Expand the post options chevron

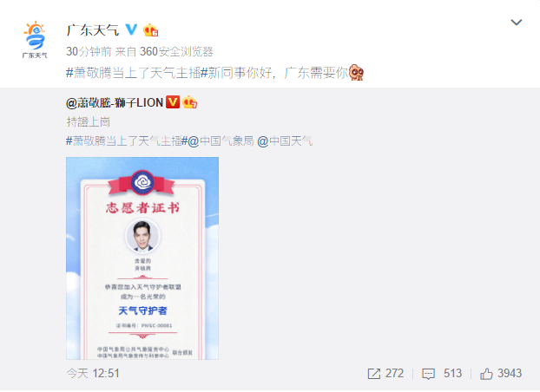pos(516,23)
